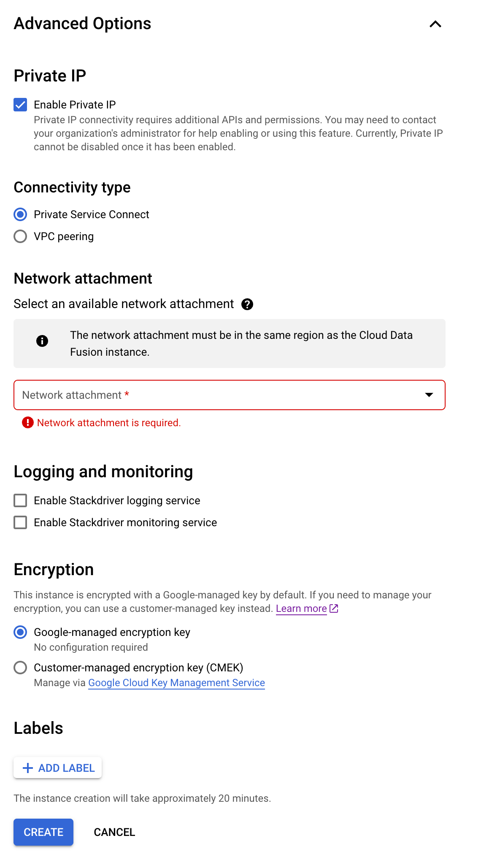The height and width of the screenshot is (868, 500).
Task: Select Private Service Connect option
Action: point(19,214)
